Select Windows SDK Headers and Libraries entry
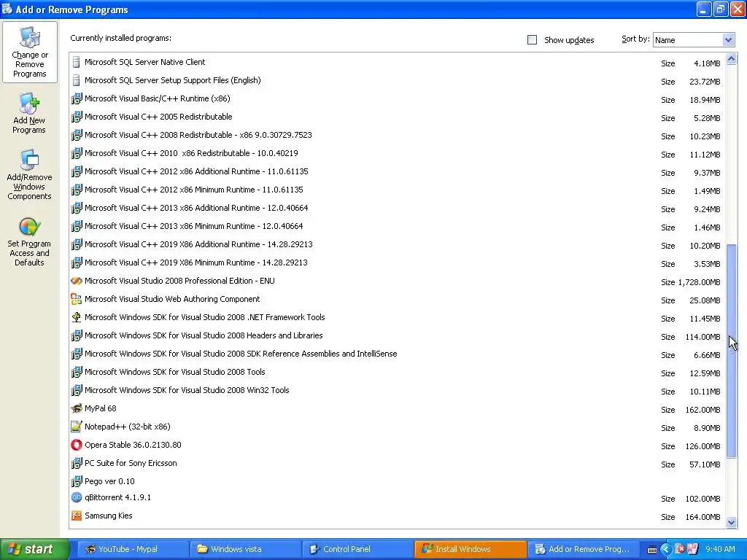The width and height of the screenshot is (747, 560). point(397,335)
